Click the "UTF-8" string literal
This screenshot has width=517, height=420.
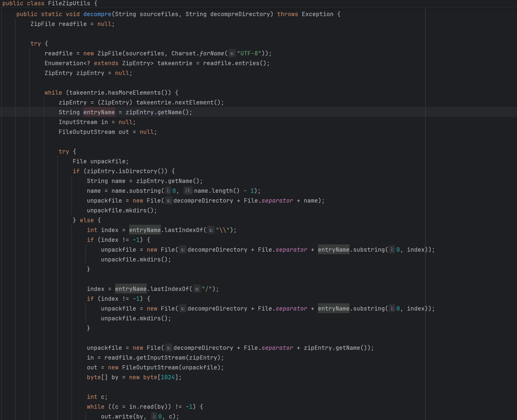[249, 54]
